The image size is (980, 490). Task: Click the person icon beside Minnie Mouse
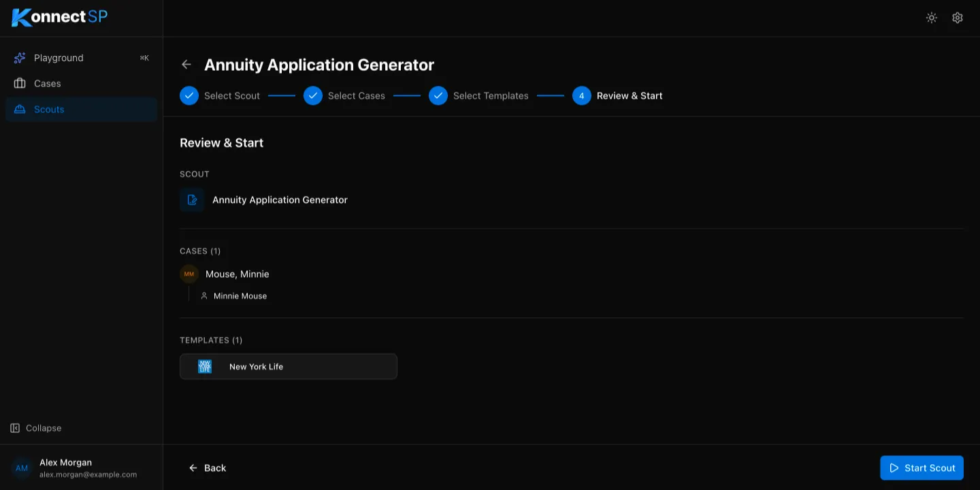(x=204, y=296)
